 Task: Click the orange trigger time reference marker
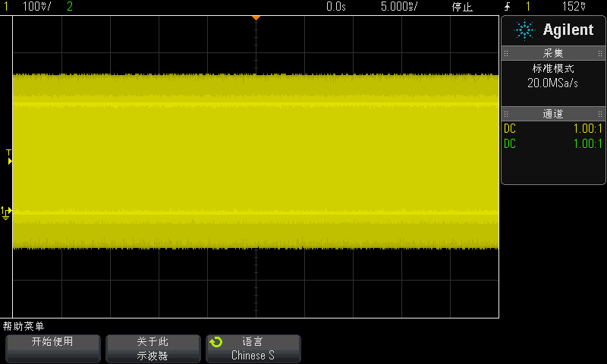pos(256,17)
